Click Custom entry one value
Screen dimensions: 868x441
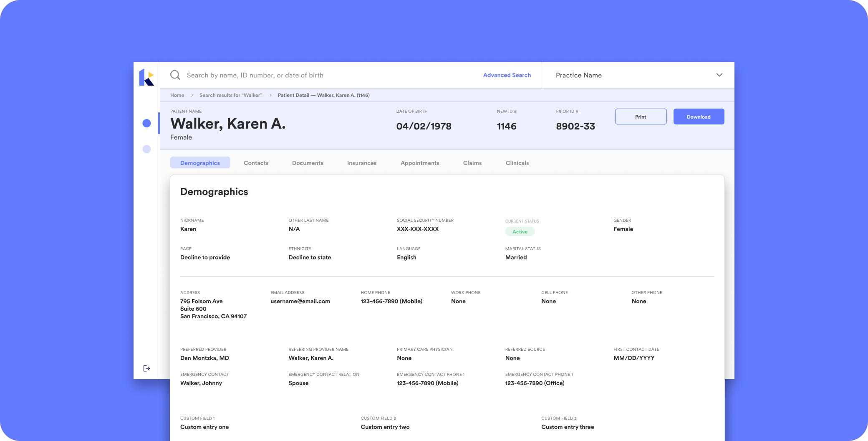[204, 427]
